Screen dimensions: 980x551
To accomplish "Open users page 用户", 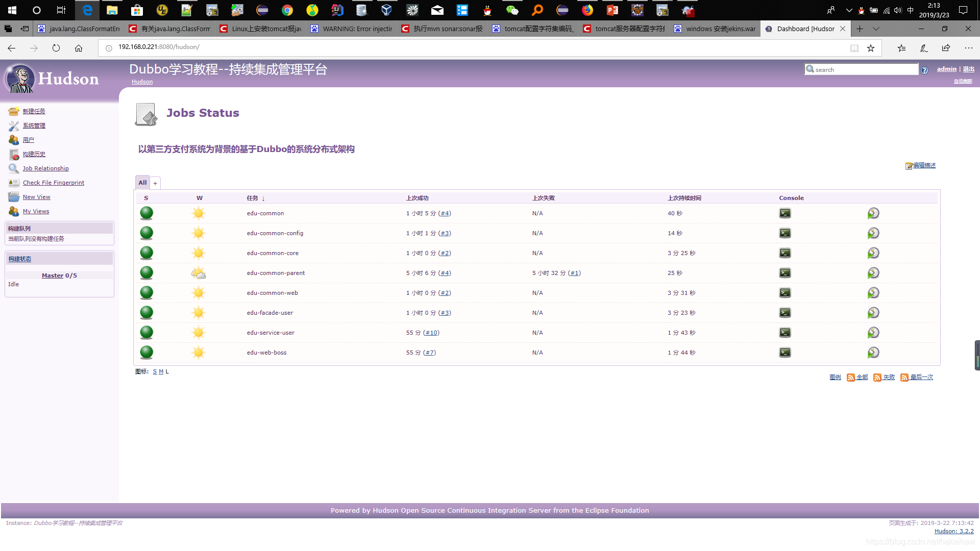I will click(x=28, y=140).
